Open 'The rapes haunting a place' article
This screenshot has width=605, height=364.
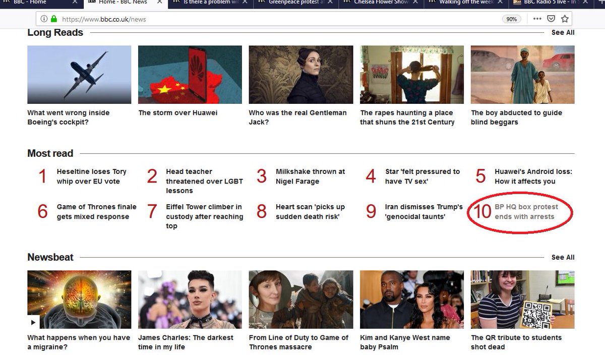(x=407, y=117)
